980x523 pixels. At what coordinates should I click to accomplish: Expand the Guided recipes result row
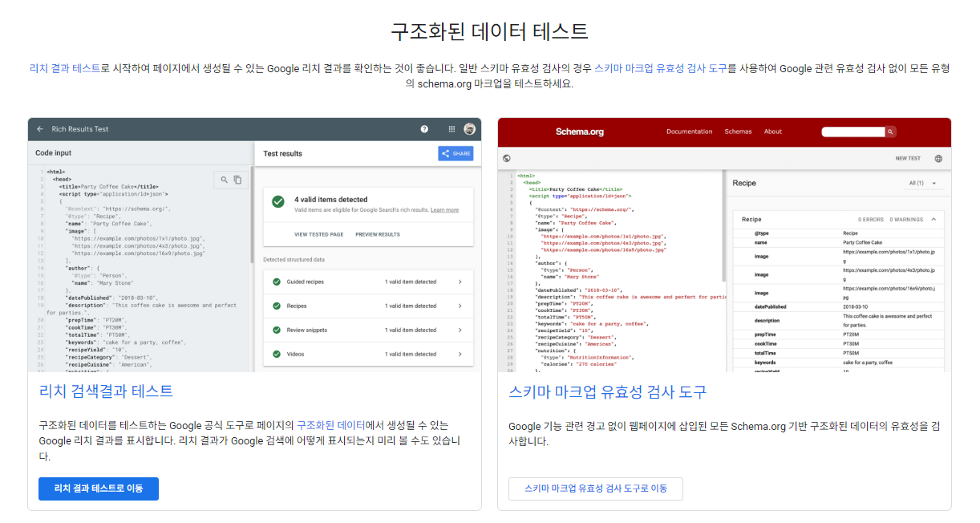[460, 281]
